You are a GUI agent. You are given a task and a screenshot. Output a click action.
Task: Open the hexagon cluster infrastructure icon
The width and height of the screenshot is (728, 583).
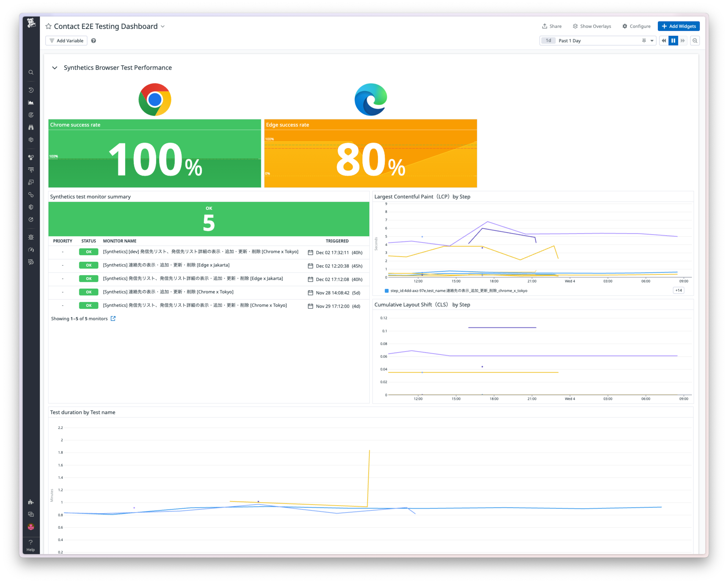coord(31,157)
